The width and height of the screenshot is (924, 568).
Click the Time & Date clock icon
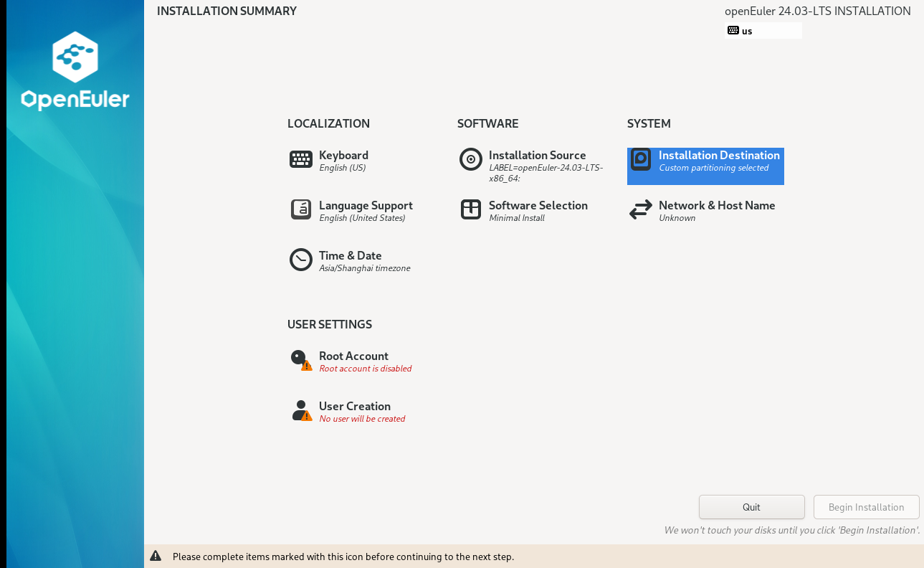tap(301, 260)
